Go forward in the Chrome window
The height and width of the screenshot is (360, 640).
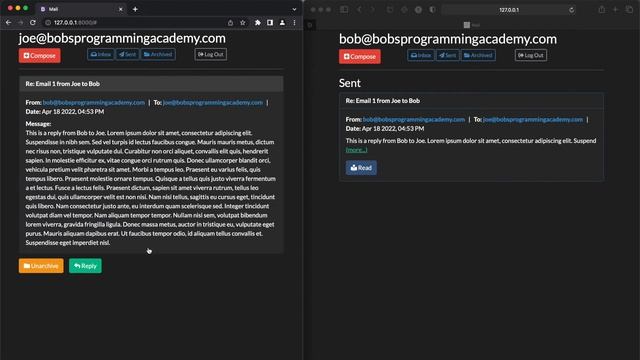coord(20,22)
